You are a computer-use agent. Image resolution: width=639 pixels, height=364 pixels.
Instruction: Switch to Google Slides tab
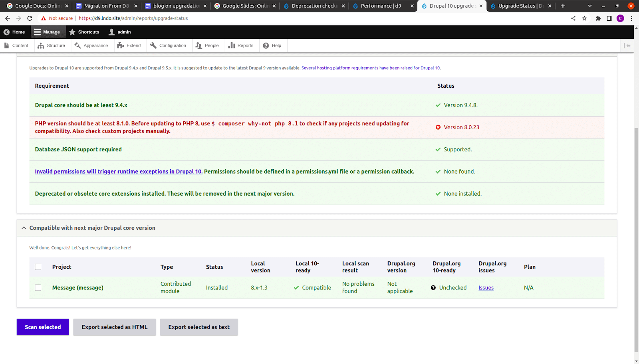245,6
